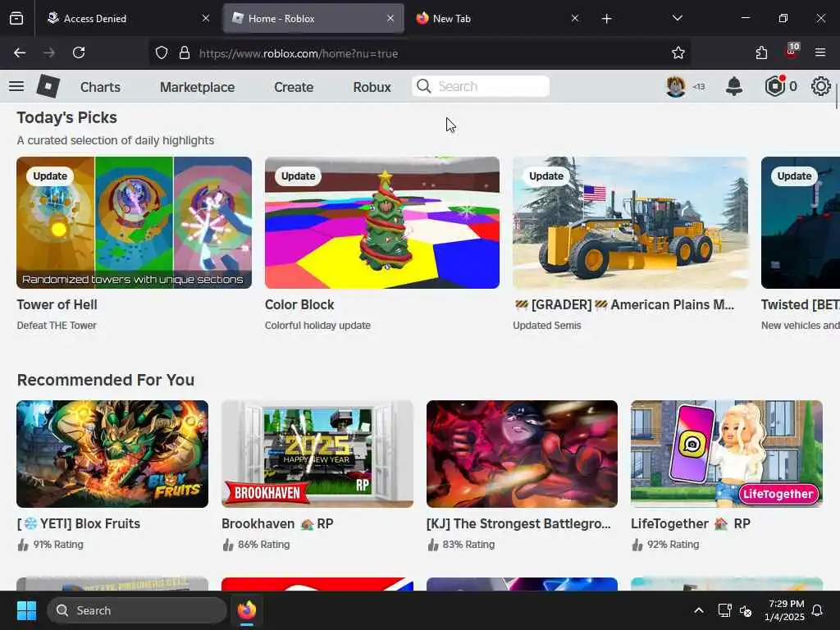Open the avatar profile picture
The height and width of the screenshot is (630, 840).
pos(676,86)
